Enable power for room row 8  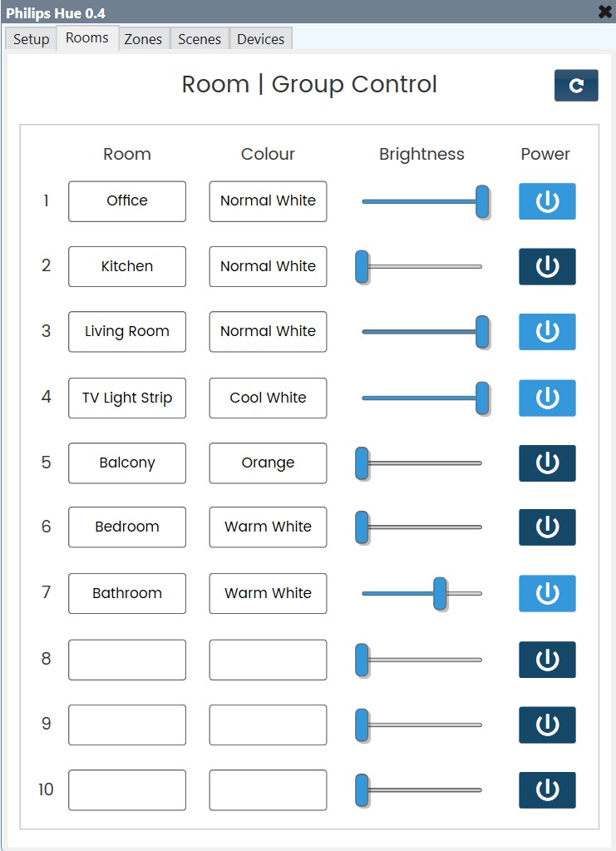[x=546, y=659]
